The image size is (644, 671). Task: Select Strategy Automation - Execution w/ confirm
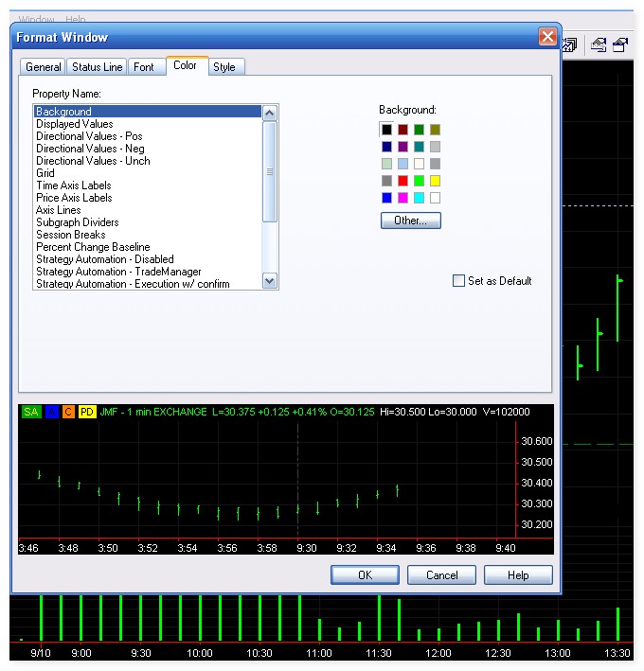[148, 284]
